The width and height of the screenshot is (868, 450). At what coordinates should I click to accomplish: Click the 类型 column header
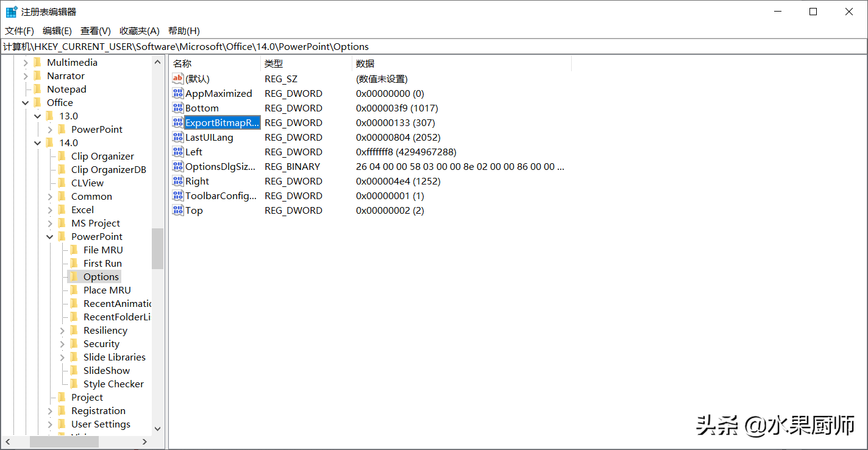pyautogui.click(x=306, y=63)
